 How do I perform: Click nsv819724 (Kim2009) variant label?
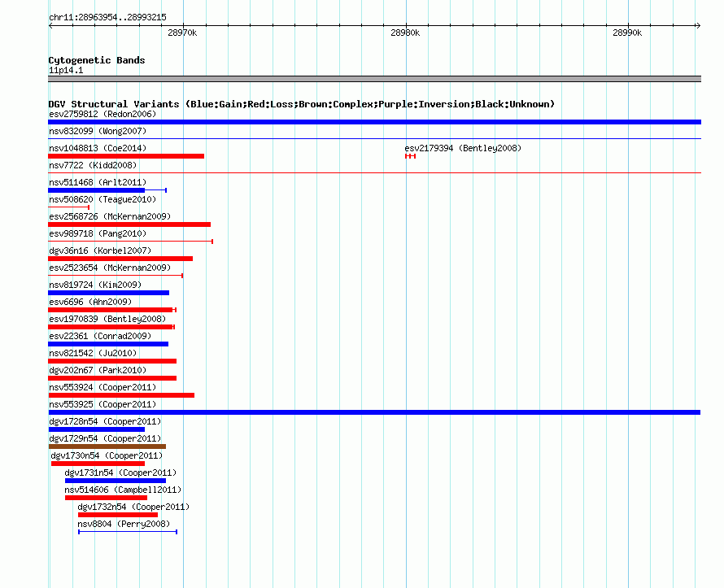click(x=95, y=285)
